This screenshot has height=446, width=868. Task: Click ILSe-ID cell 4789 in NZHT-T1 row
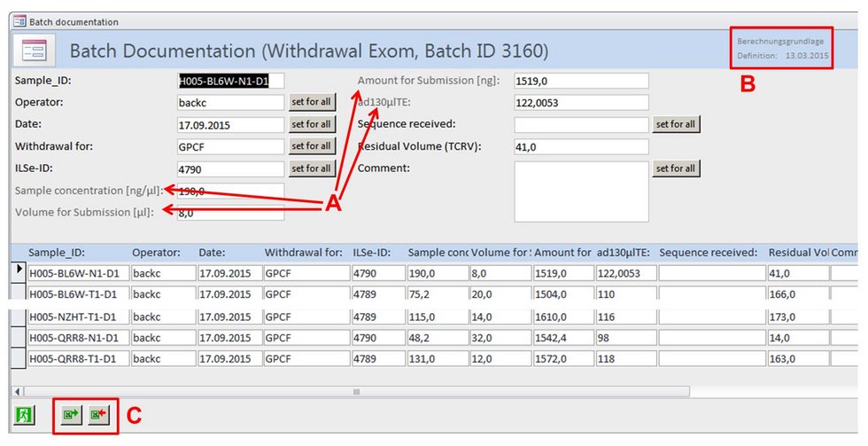pos(379,317)
